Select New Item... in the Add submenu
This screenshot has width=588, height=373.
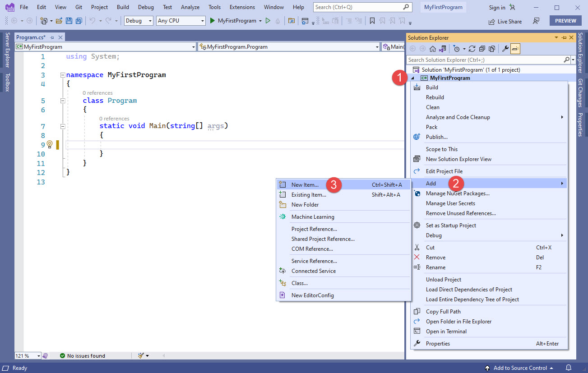tap(305, 185)
